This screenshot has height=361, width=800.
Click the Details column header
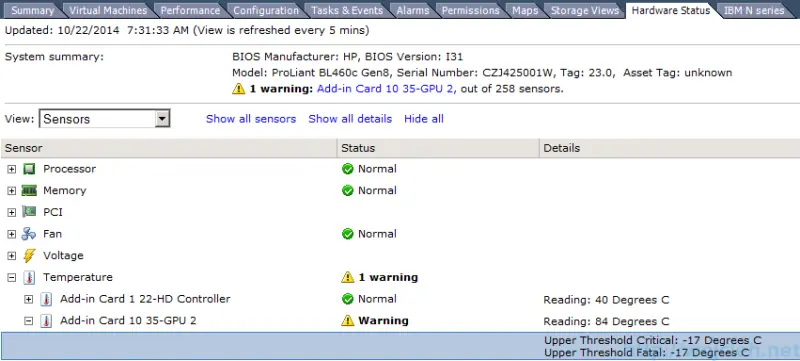(x=669, y=148)
